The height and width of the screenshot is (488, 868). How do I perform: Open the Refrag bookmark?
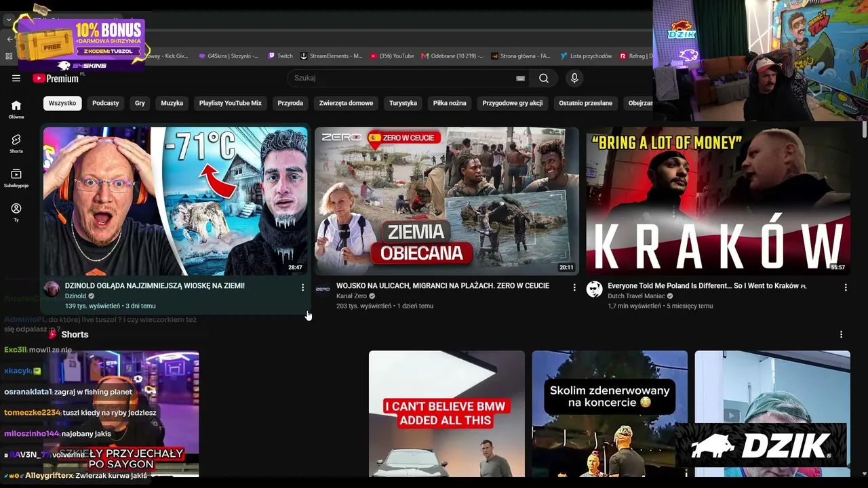(x=635, y=56)
